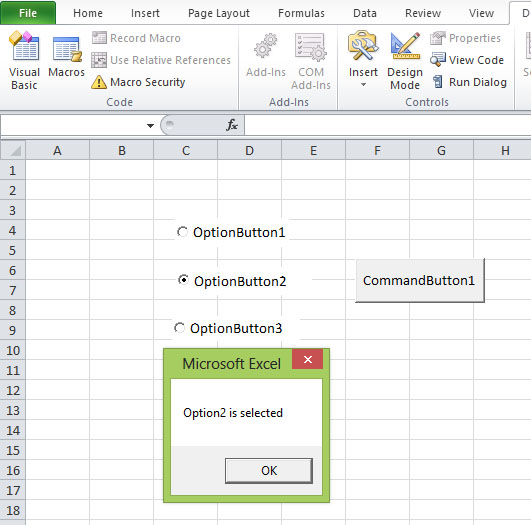Open the File tab

pos(28,13)
